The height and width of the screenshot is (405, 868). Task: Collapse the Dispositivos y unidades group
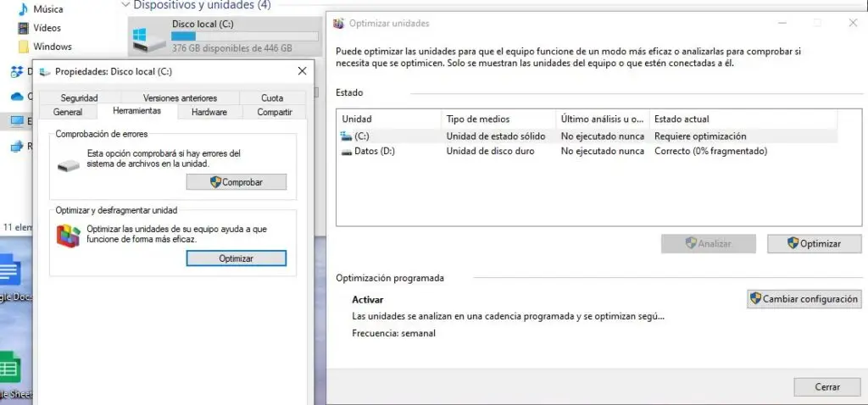click(126, 5)
